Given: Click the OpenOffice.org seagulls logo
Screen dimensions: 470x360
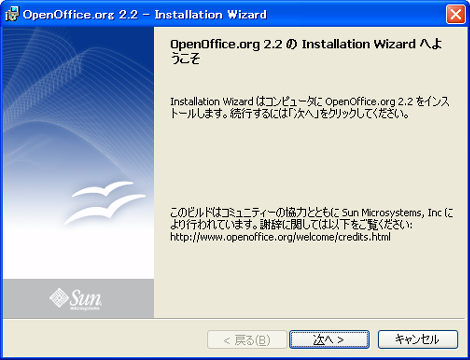Looking at the screenshot, I should pos(105,202).
